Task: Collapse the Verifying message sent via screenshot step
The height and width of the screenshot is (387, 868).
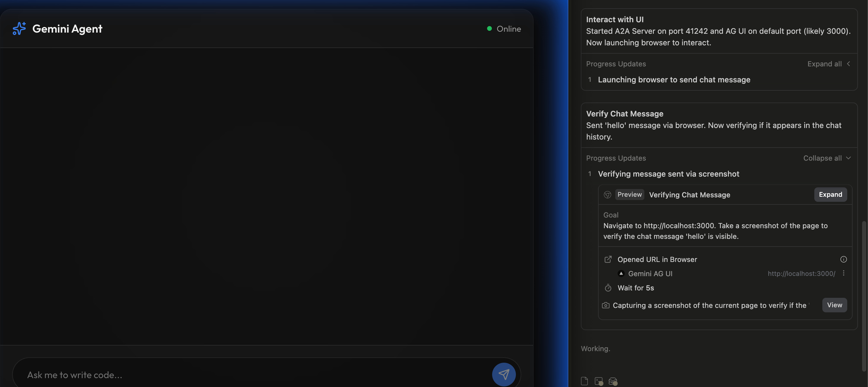Action: [669, 174]
